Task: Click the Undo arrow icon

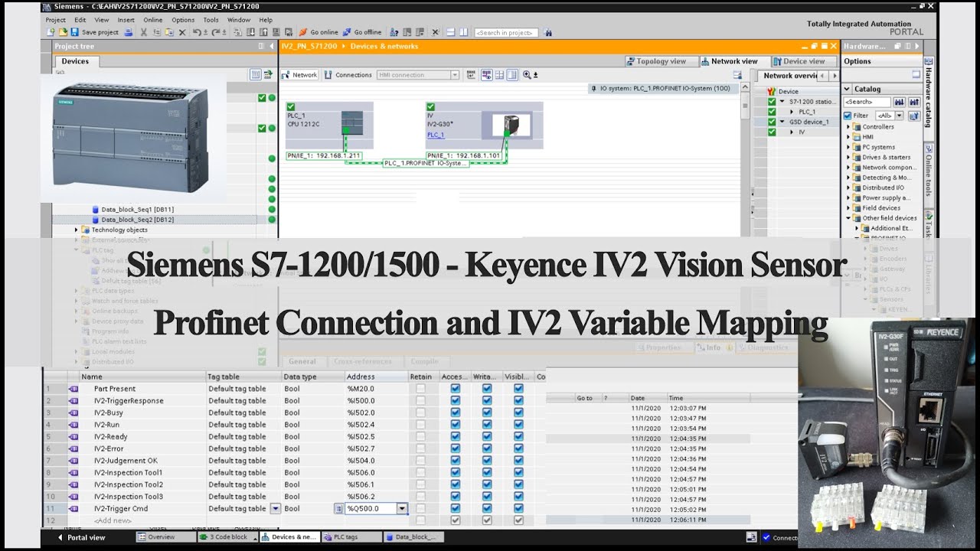Action: click(197, 32)
